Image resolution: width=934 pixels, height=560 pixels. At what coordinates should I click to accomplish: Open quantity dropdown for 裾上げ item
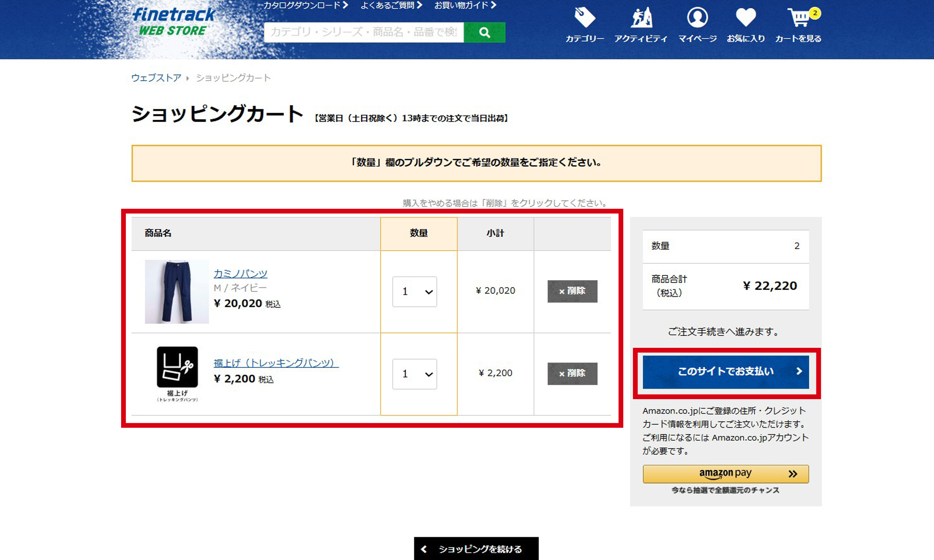(x=414, y=374)
